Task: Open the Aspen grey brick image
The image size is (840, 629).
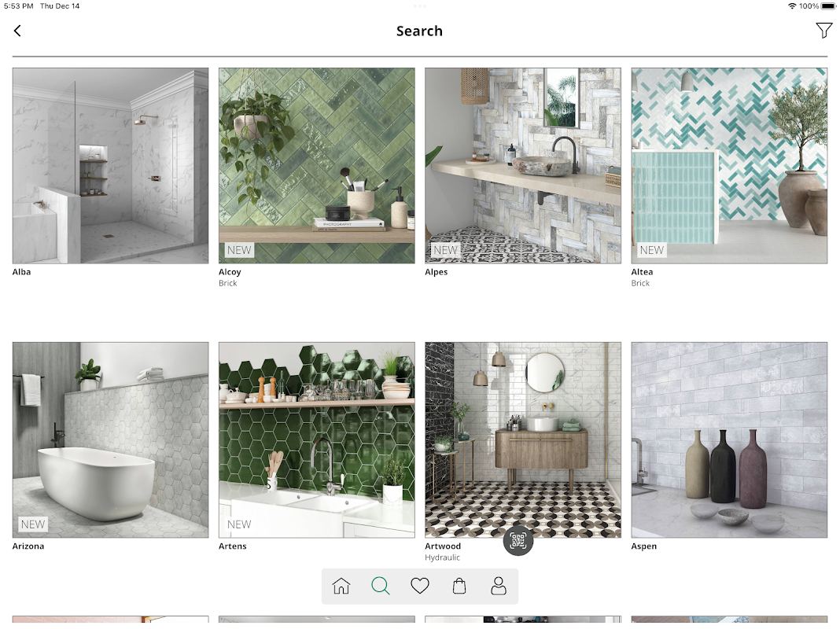Action: 729,440
